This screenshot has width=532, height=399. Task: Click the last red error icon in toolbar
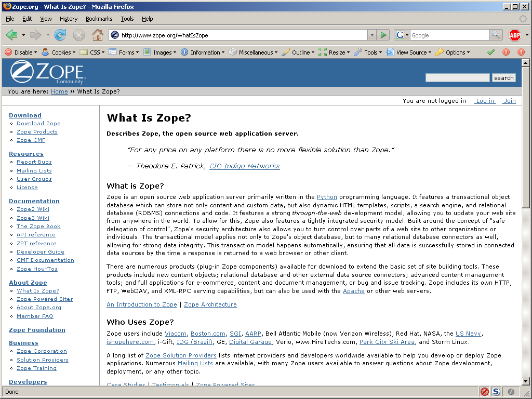[x=521, y=52]
